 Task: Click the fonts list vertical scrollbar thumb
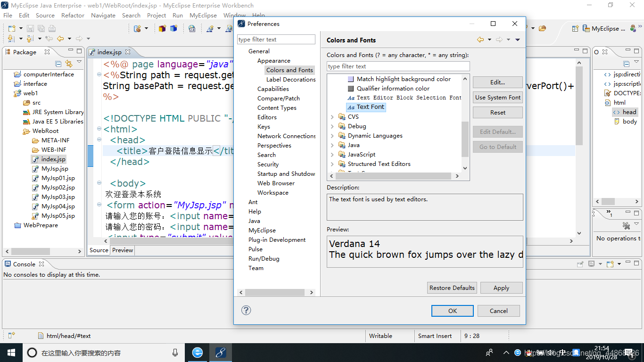click(x=465, y=140)
